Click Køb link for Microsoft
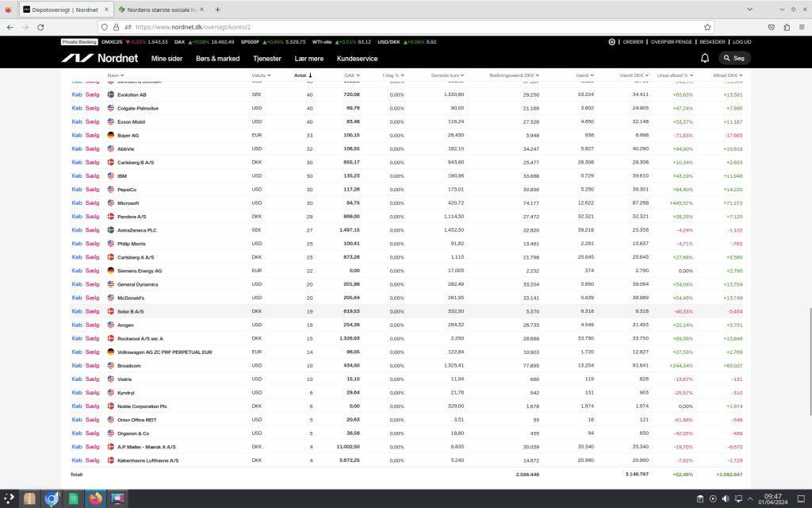The width and height of the screenshot is (812, 508). point(76,203)
